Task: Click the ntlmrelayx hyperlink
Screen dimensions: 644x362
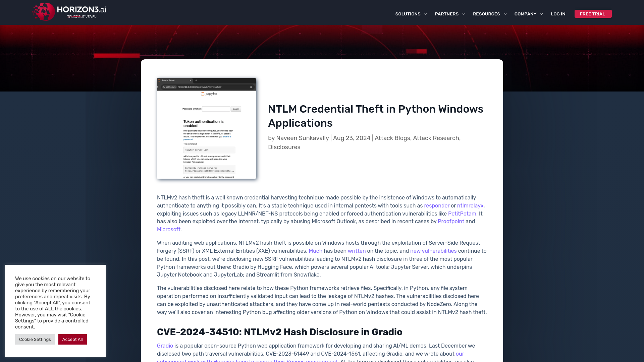Action: [470, 205]
